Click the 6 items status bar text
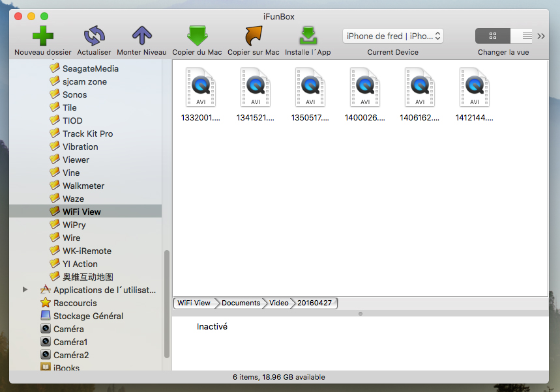Viewport: 560px width, 392px height. coord(279,377)
